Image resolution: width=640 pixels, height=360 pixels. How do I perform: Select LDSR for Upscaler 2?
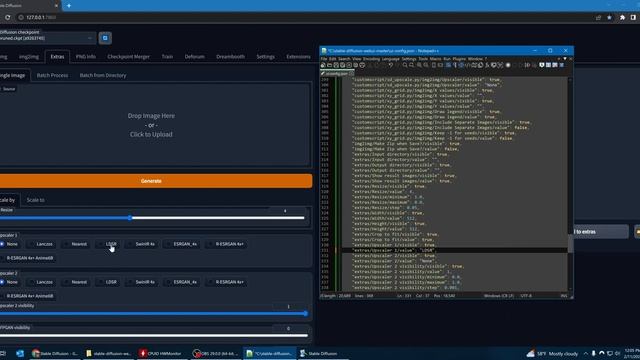click(107, 282)
